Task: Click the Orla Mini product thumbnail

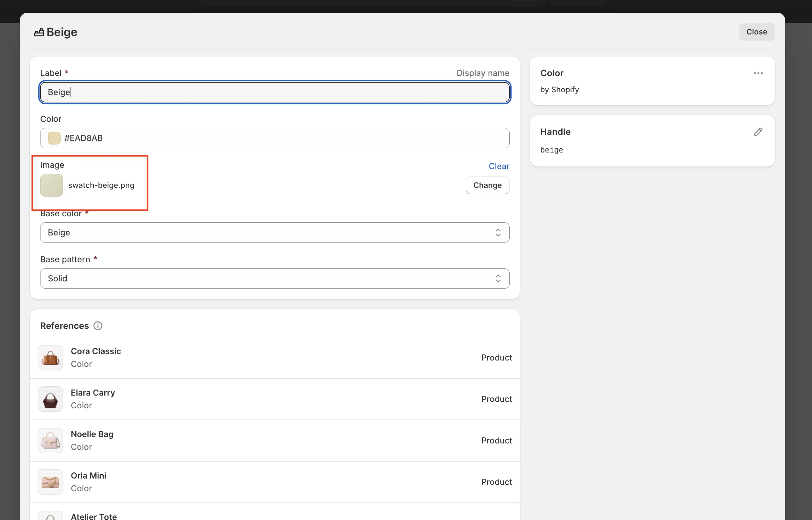Action: (50, 482)
